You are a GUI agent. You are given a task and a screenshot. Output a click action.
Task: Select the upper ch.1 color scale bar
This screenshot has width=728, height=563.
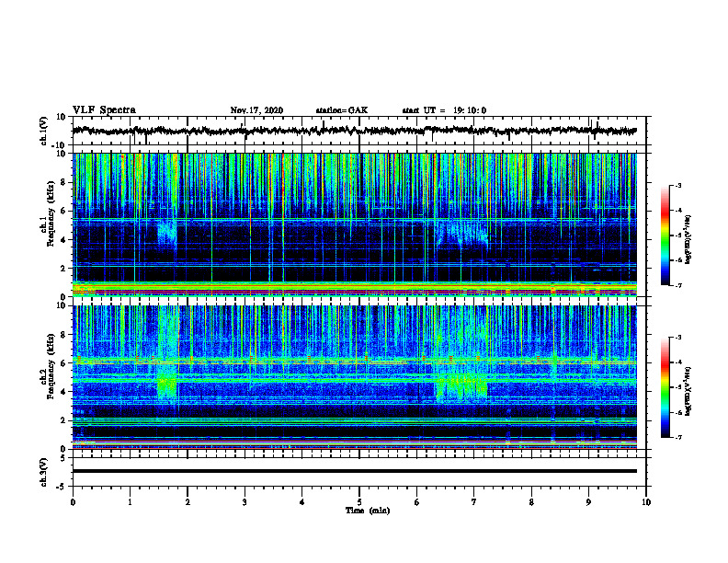click(x=665, y=236)
